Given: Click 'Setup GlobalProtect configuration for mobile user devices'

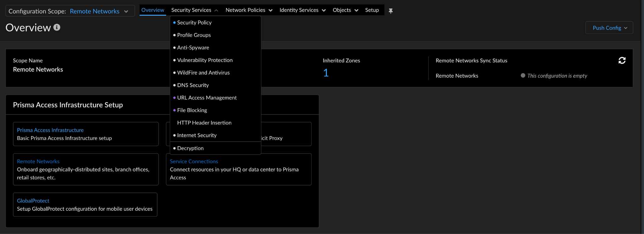Looking at the screenshot, I should pos(85,209).
